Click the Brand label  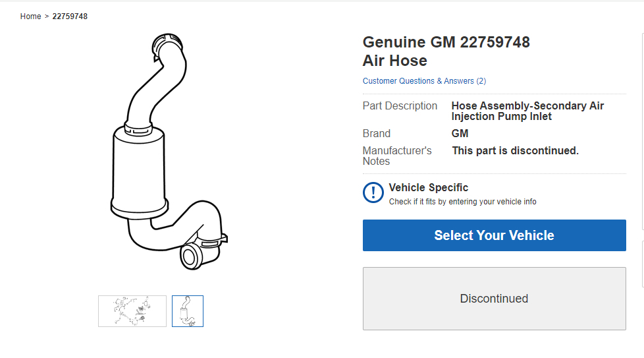click(376, 133)
